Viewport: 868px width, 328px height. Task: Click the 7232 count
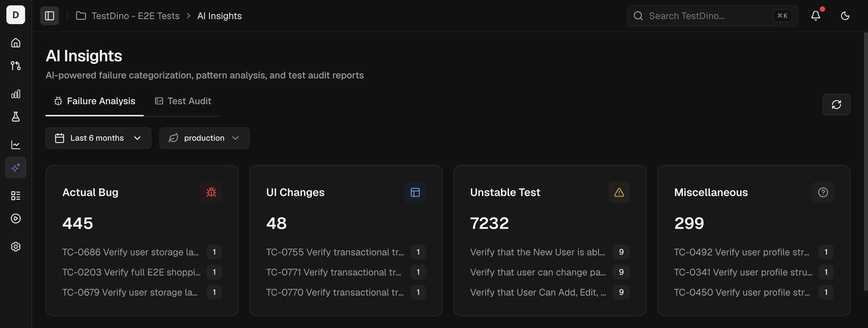pos(489,223)
